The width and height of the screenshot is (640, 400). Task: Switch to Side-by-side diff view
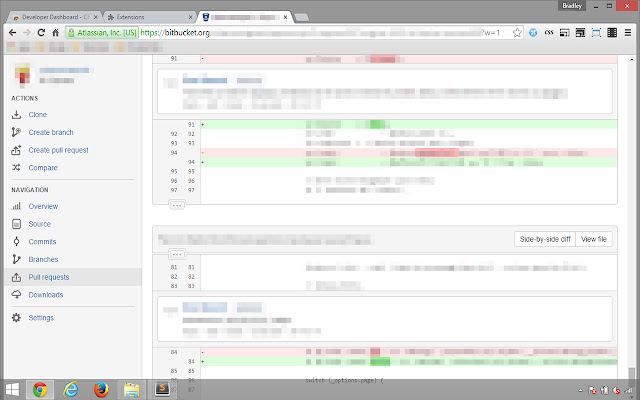coord(545,239)
